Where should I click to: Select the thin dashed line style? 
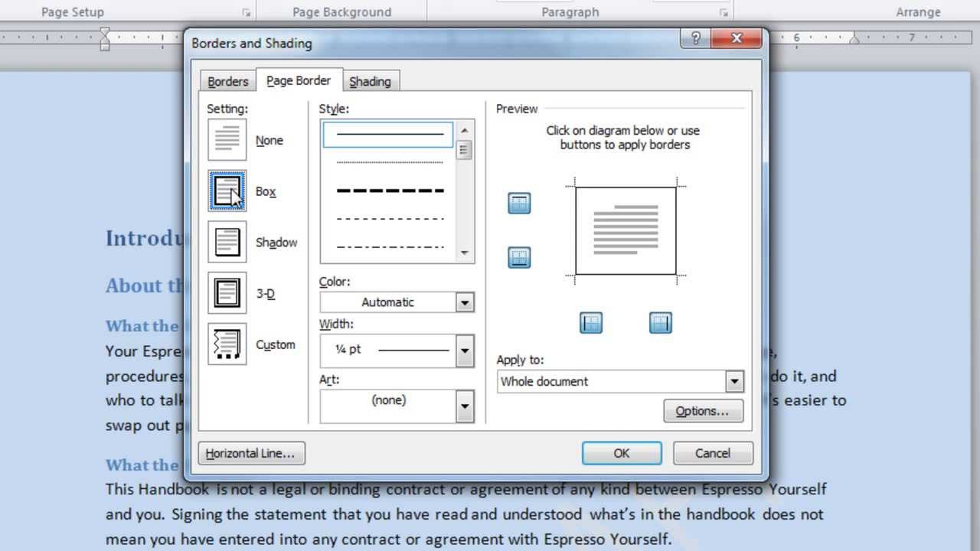[x=390, y=219]
